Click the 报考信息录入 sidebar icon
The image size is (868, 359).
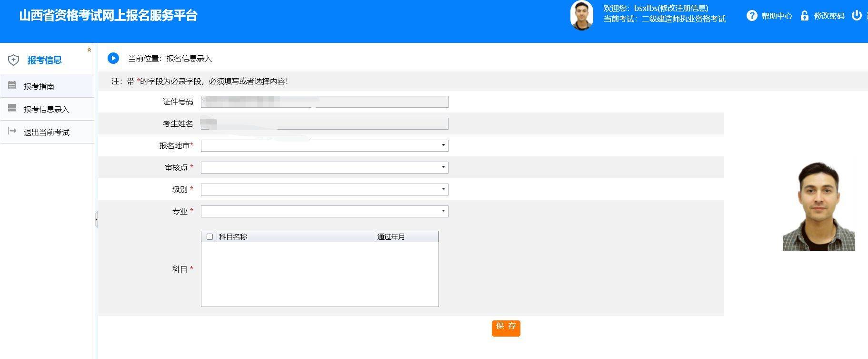tap(12, 108)
